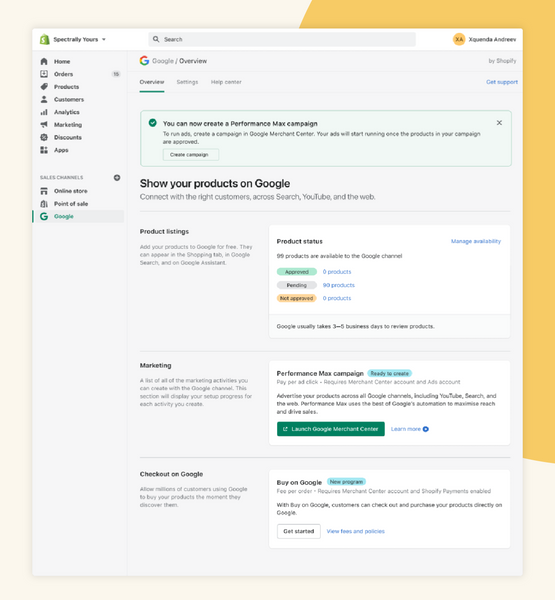Open the XA user avatar

459,39
